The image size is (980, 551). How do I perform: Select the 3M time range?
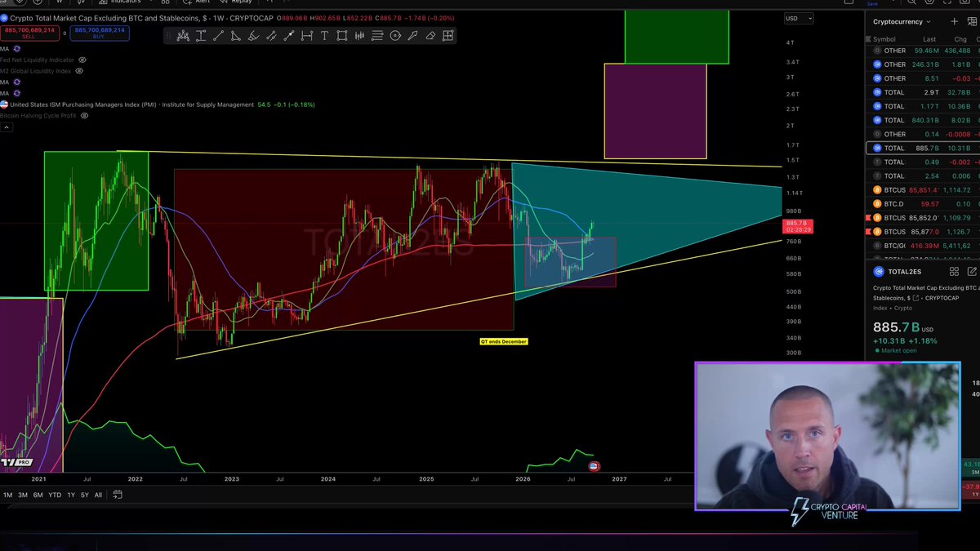coord(23,495)
